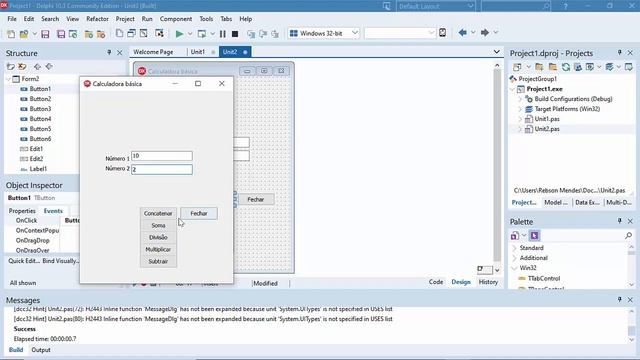Click the Open Project folder icon

click(x=89, y=34)
